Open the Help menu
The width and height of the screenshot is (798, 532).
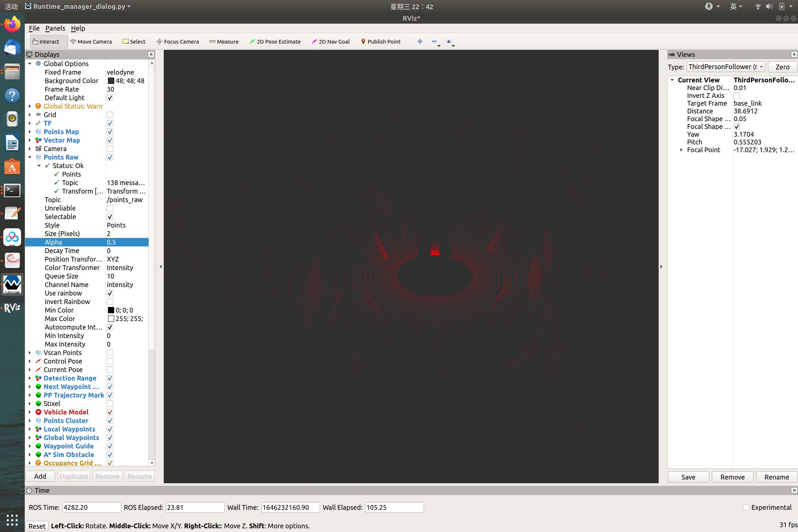click(x=78, y=28)
